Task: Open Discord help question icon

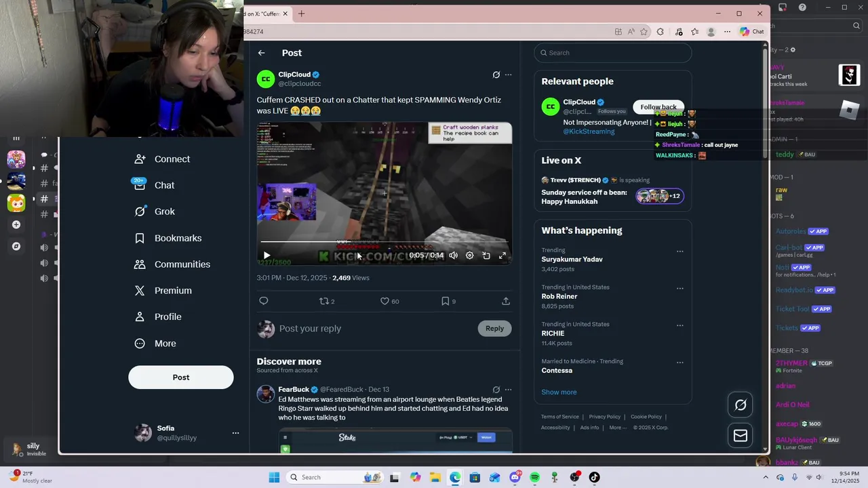Action: click(803, 7)
